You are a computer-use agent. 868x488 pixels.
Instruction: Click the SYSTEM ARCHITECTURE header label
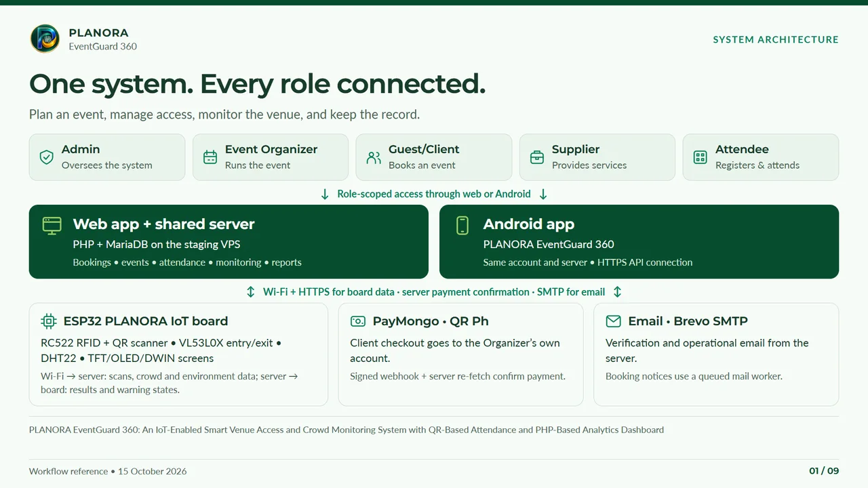click(776, 40)
